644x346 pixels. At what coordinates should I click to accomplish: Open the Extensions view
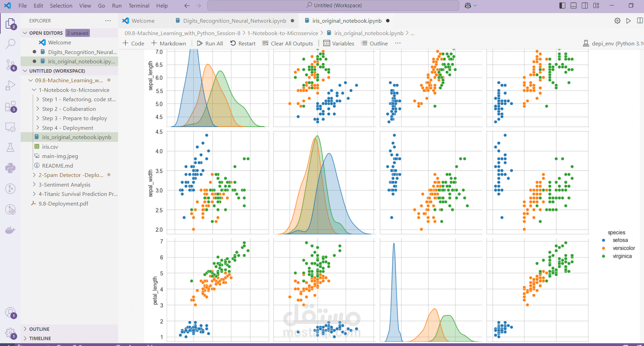[x=10, y=106]
